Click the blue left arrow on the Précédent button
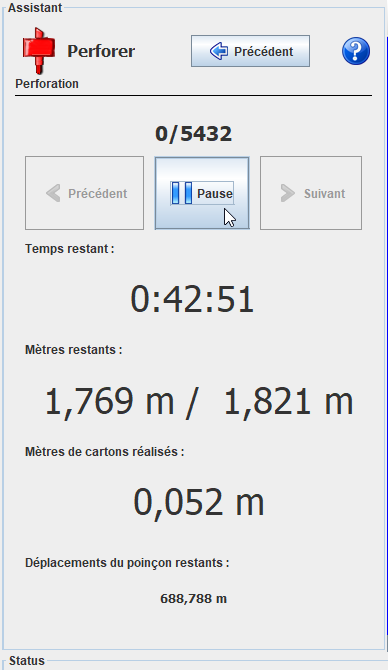 (218, 51)
